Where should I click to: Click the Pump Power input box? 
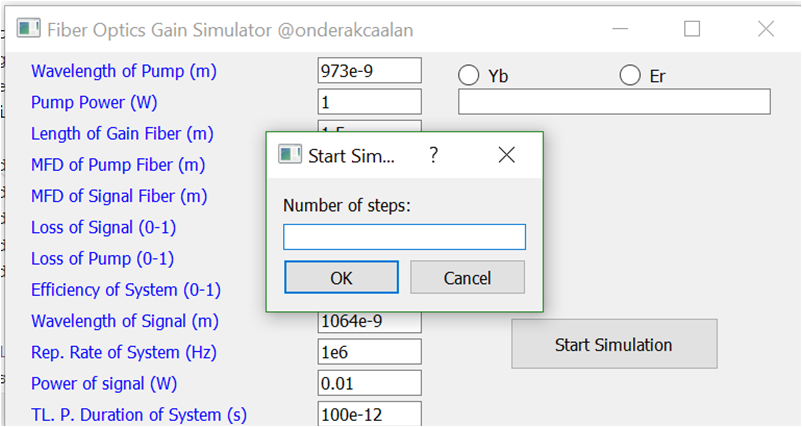(x=369, y=102)
